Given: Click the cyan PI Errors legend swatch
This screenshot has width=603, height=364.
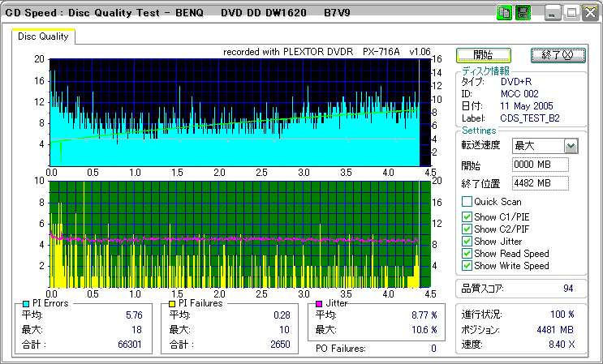Looking at the screenshot, I should tap(26, 303).
